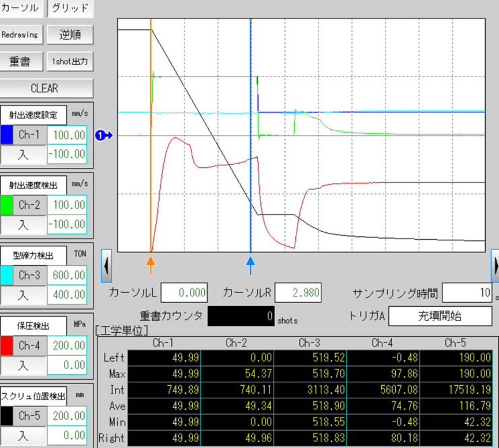Select the 射出速度検出 channel label
The width and height of the screenshot is (499, 448).
tap(33, 185)
